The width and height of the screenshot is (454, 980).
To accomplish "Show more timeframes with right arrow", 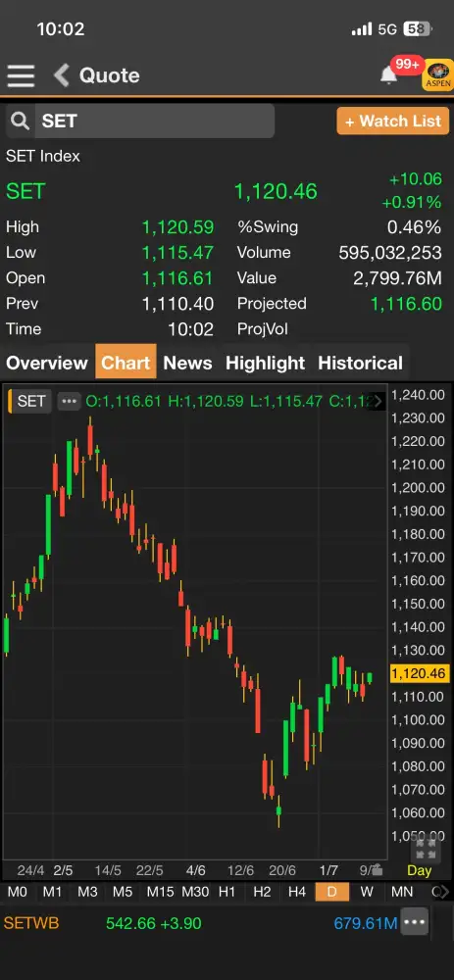I will (x=443, y=892).
